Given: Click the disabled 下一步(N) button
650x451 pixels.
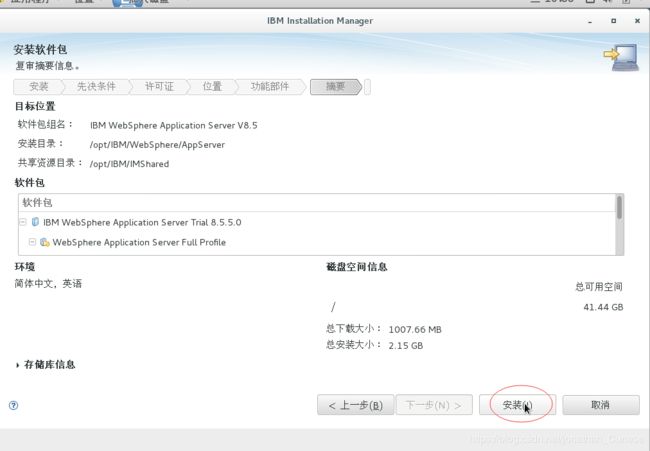Looking at the screenshot, I should [x=434, y=405].
